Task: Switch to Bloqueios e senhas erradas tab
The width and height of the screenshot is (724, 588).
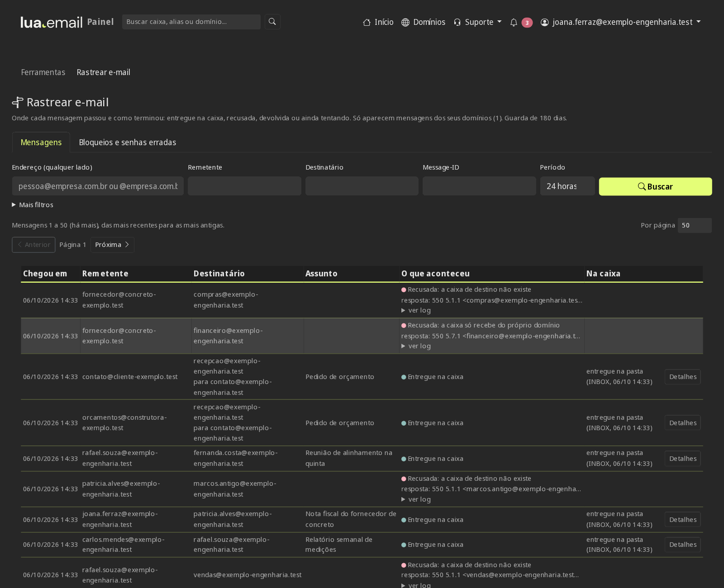Action: point(128,142)
